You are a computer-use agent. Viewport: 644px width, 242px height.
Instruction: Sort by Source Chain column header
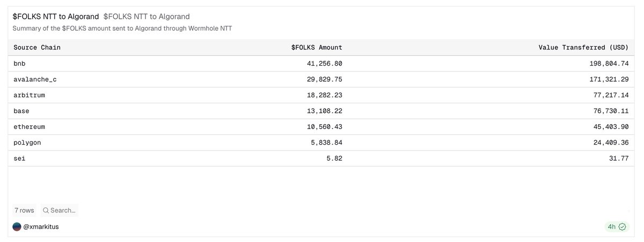click(37, 47)
